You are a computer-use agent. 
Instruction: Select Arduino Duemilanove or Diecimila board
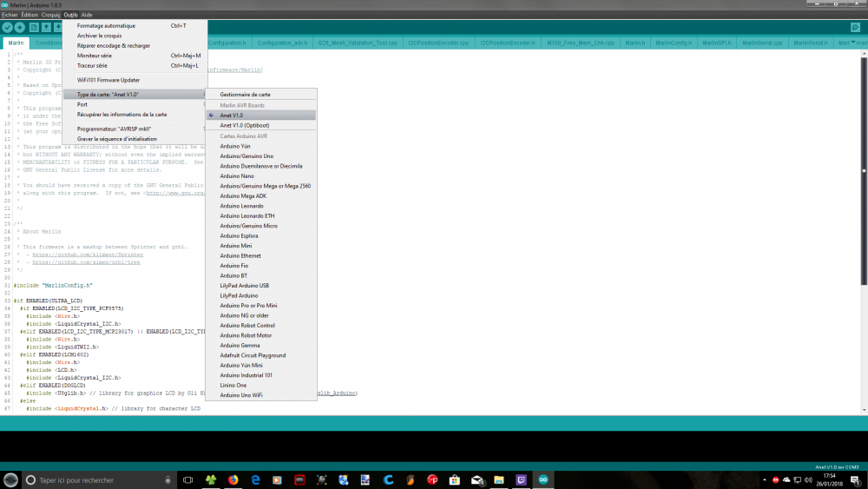[x=260, y=166]
